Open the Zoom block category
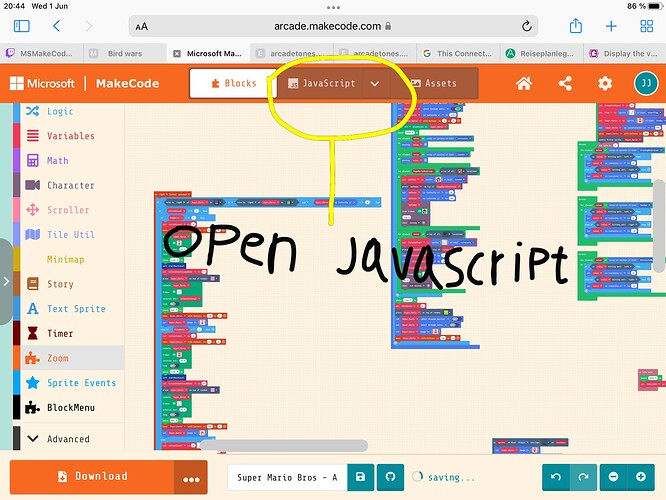Image resolution: width=666 pixels, height=500 pixels. (x=68, y=358)
